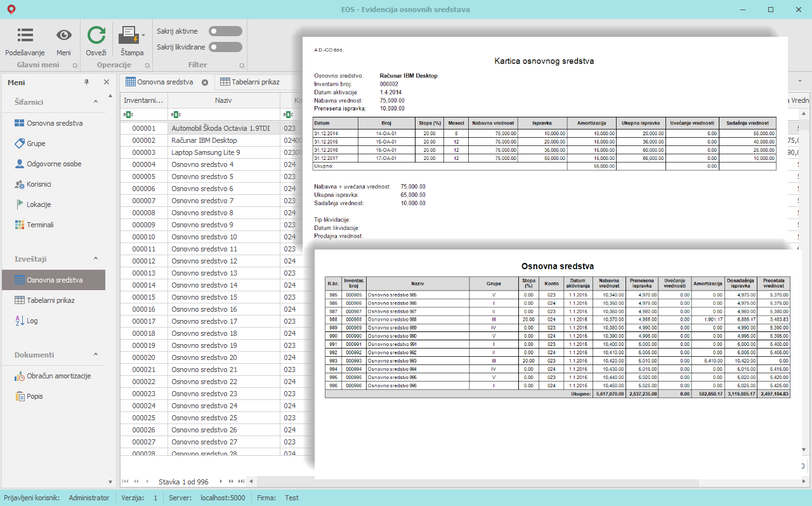Open the Log menu item
Image resolution: width=812 pixels, height=506 pixels.
(x=54, y=321)
